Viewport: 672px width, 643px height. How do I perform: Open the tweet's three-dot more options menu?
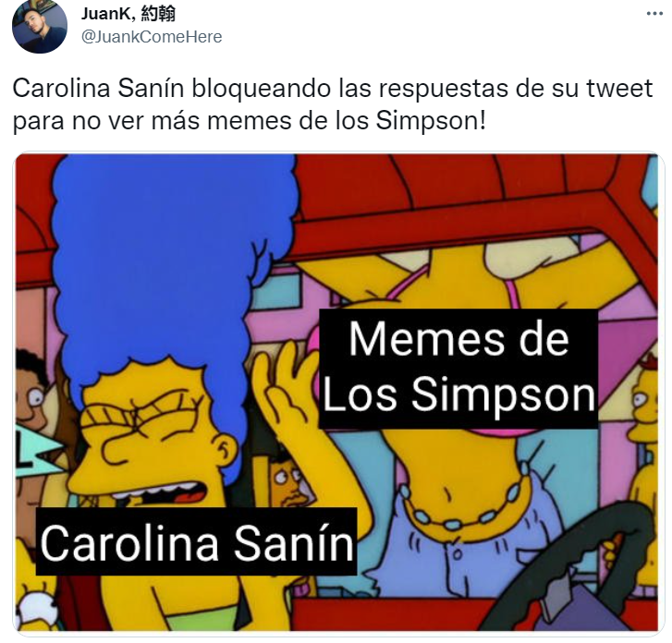click(654, 14)
